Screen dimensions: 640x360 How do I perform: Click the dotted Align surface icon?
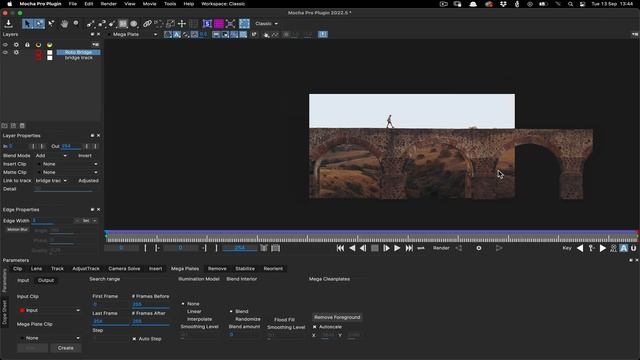click(244, 24)
